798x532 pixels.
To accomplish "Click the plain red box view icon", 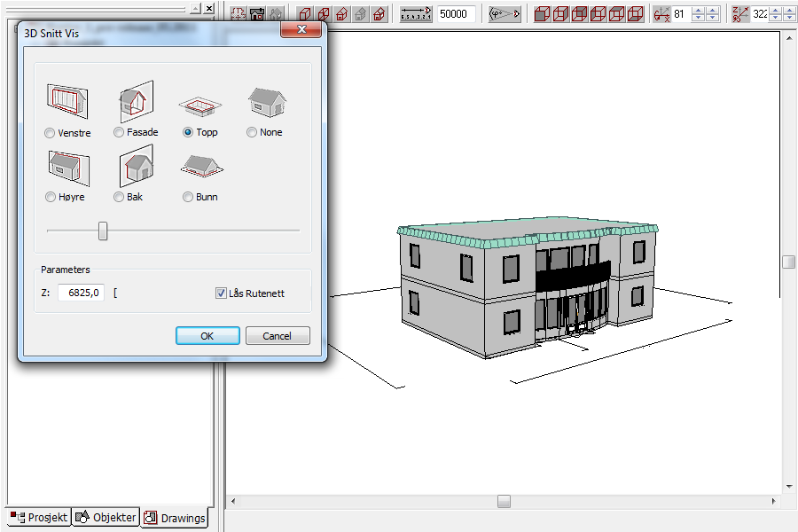I will coord(305,14).
